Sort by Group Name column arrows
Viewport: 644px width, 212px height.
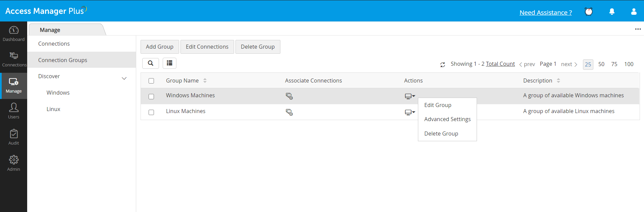point(205,81)
